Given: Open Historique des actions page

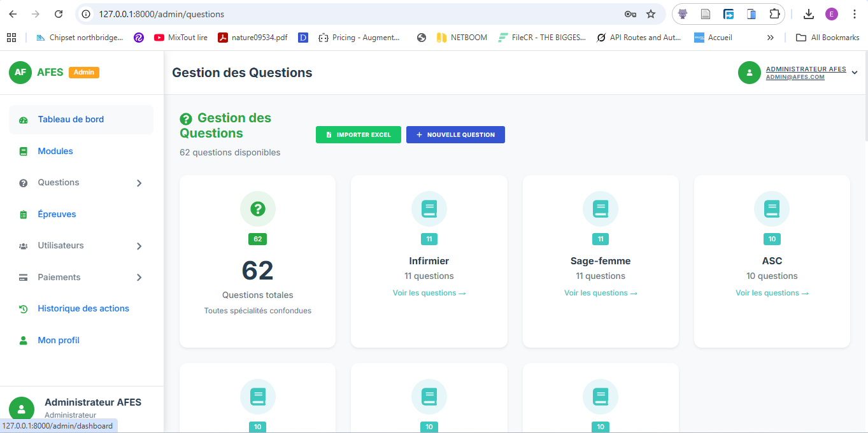Looking at the screenshot, I should click(x=83, y=309).
